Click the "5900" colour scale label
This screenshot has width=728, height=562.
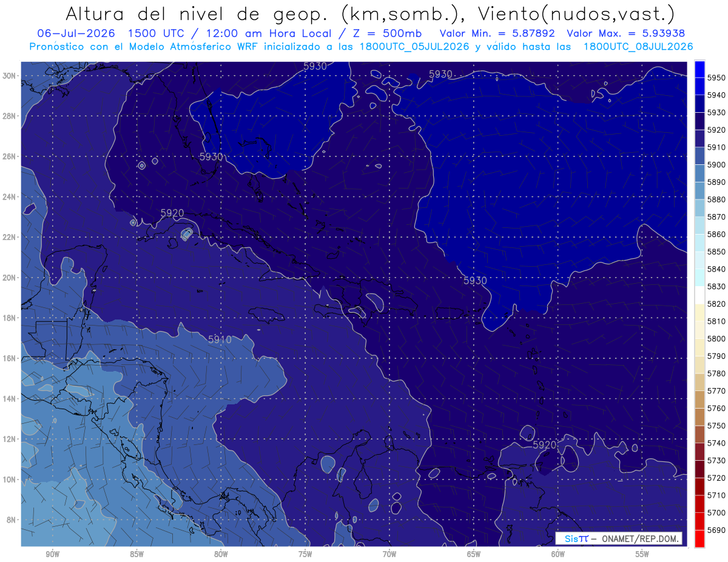tap(716, 165)
